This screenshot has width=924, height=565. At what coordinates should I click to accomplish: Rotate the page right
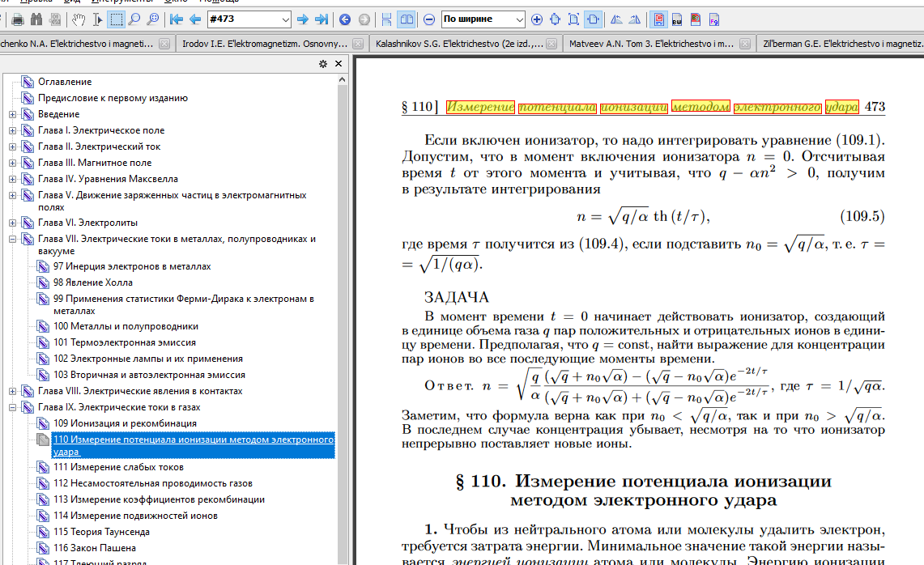pyautogui.click(x=635, y=19)
